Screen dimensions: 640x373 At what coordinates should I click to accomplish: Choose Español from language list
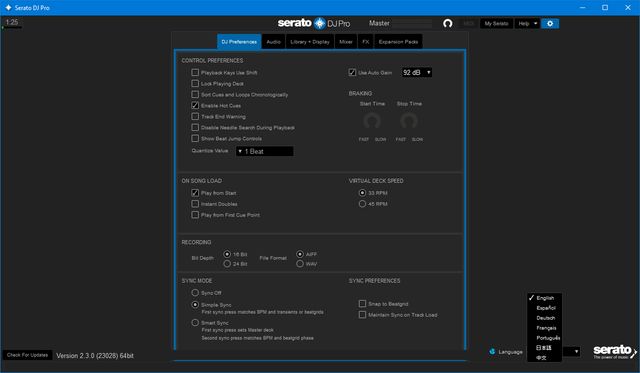click(x=544, y=308)
